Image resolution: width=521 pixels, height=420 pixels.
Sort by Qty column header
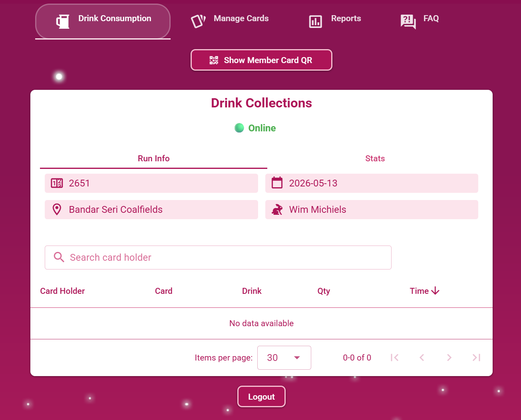[324, 291]
